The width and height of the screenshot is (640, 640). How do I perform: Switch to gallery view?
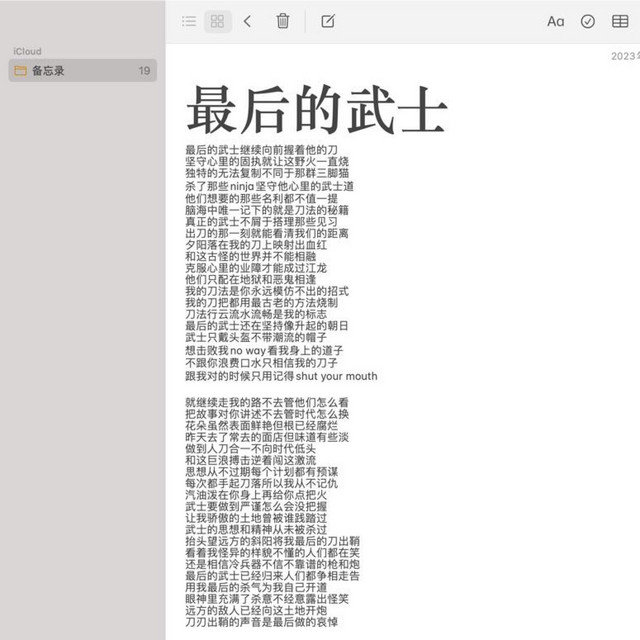click(x=217, y=21)
